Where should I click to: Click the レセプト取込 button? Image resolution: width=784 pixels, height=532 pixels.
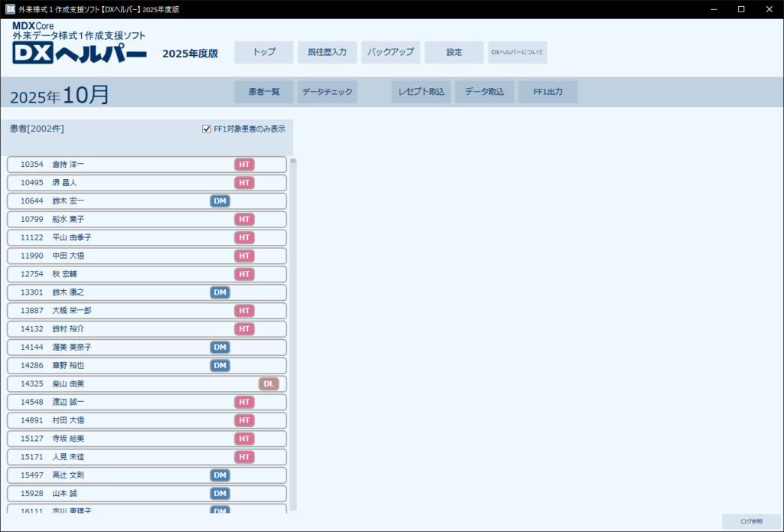pyautogui.click(x=421, y=92)
